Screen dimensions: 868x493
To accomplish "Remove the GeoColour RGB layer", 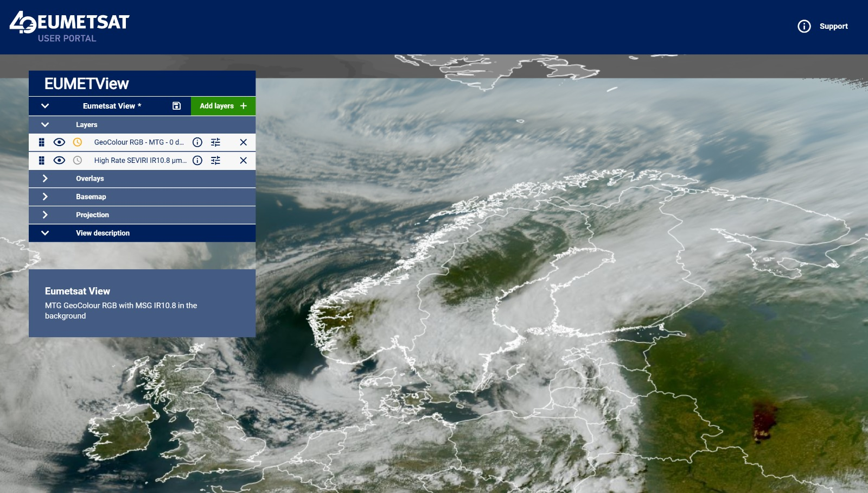I will pos(243,142).
